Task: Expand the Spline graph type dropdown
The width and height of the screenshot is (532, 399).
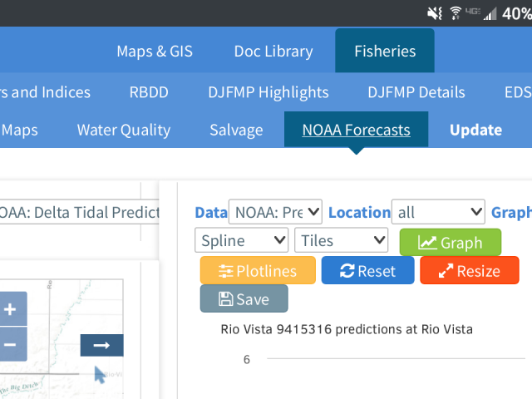Action: pyautogui.click(x=242, y=240)
